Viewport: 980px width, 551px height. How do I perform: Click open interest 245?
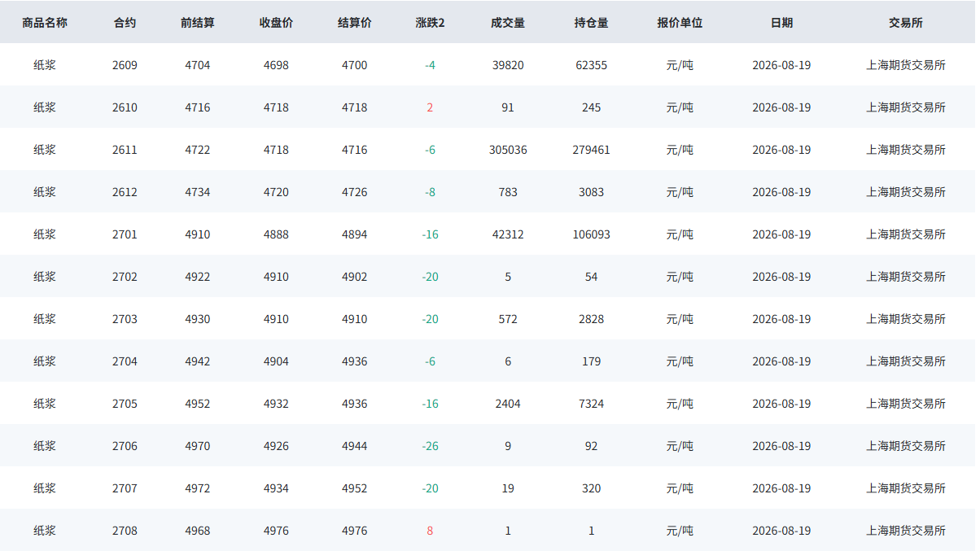click(591, 107)
